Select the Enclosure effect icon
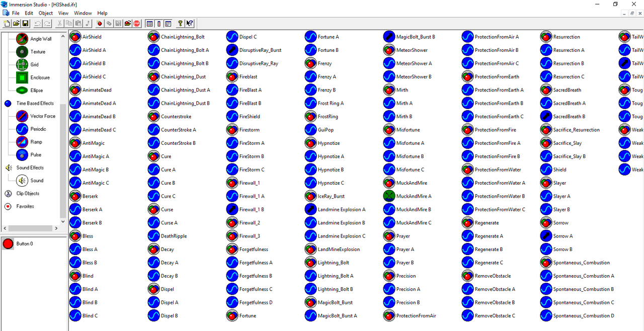Screen dimensions: 644x331 (x=22, y=77)
